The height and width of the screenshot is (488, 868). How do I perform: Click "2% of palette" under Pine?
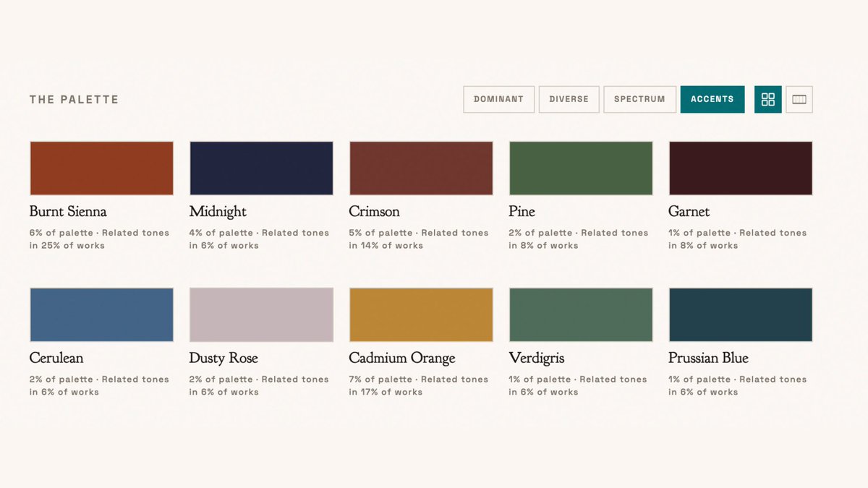click(540, 233)
